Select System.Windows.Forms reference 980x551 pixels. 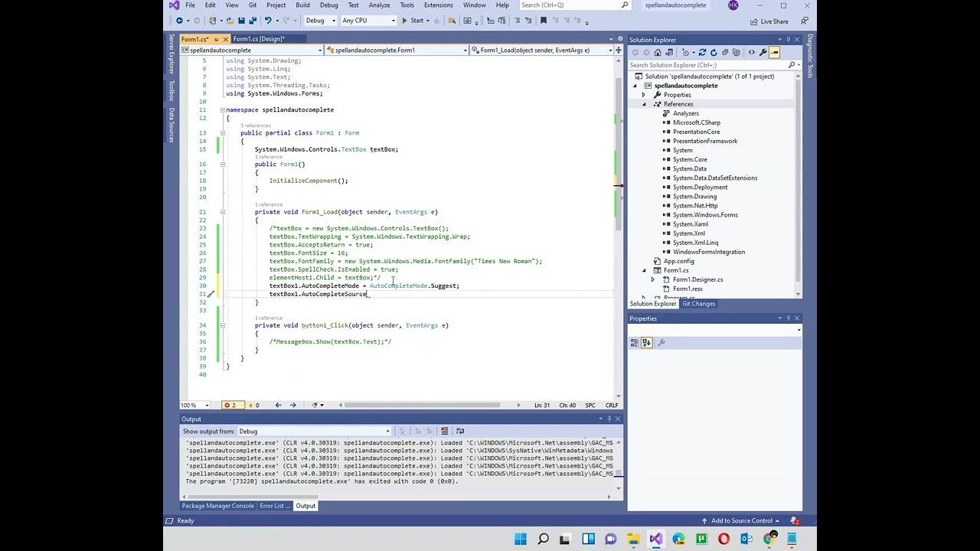pos(705,215)
